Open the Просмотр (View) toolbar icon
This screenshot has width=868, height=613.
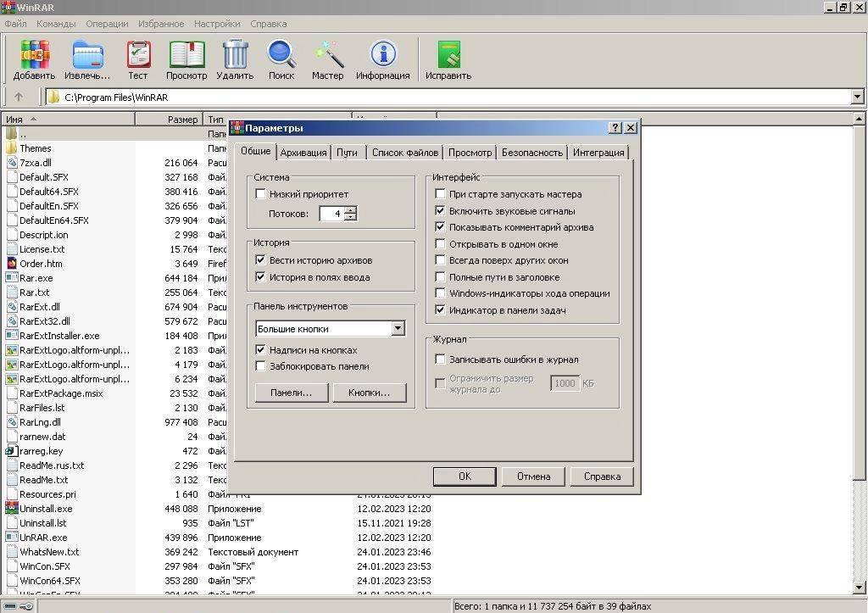[186, 54]
